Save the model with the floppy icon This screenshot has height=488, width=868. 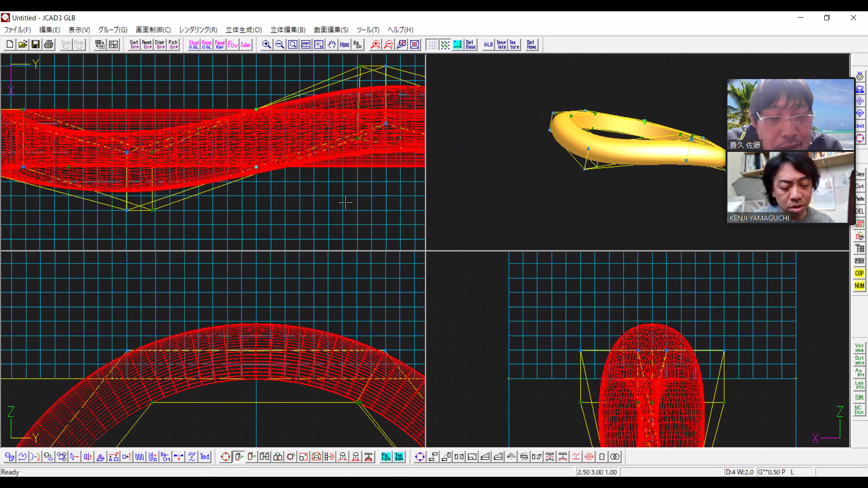coord(35,44)
